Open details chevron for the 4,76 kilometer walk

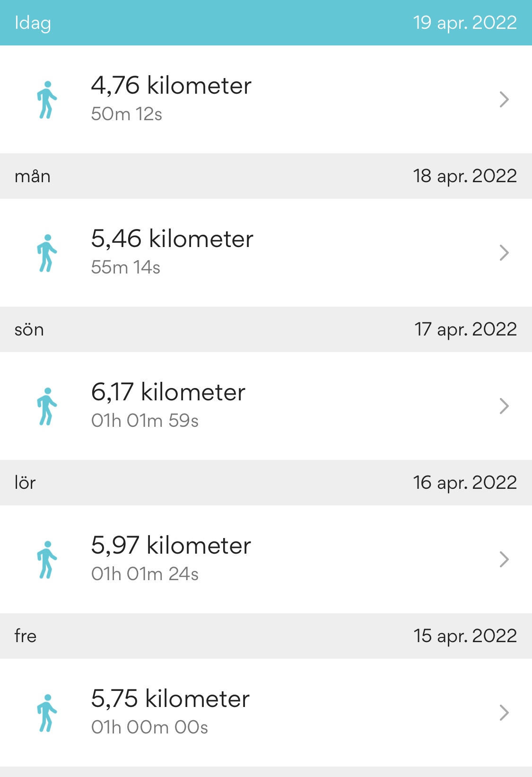pos(504,100)
